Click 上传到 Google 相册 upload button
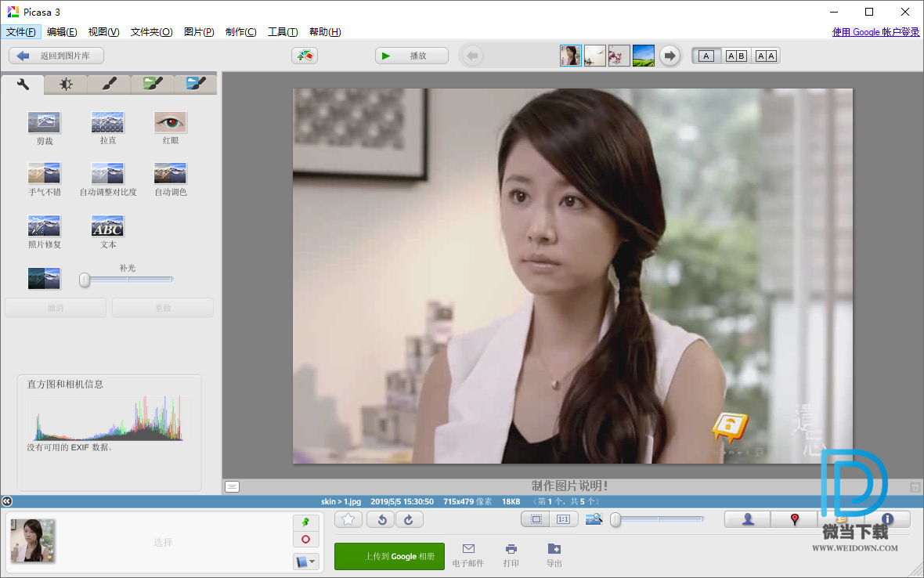The image size is (924, 578). 389,556
